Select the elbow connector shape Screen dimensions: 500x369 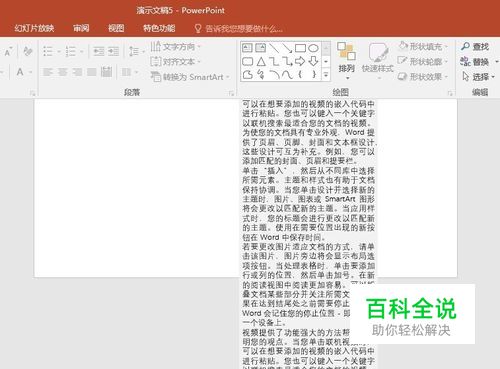click(x=274, y=61)
